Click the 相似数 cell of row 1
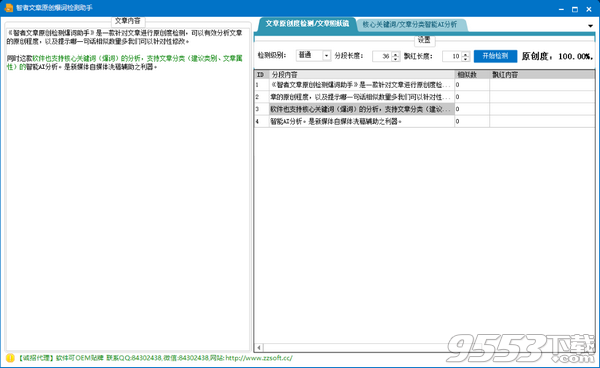Viewport: 600px width, 368px height. point(472,85)
